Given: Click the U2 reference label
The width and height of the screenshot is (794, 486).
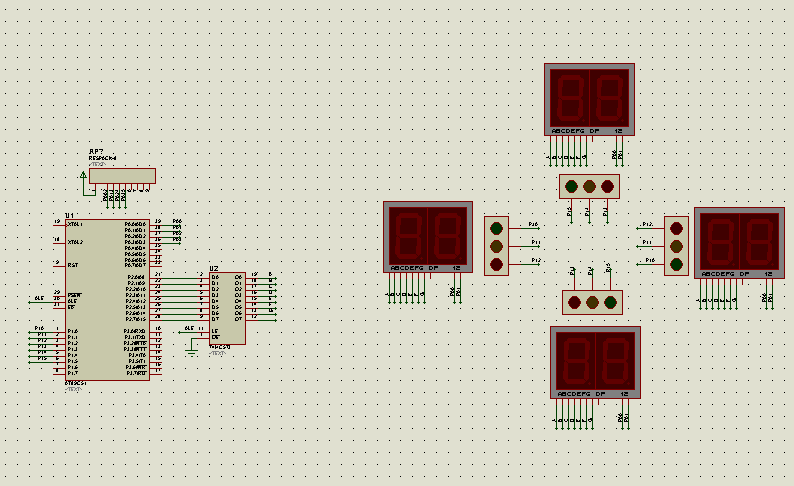Looking at the screenshot, I should [x=214, y=269].
